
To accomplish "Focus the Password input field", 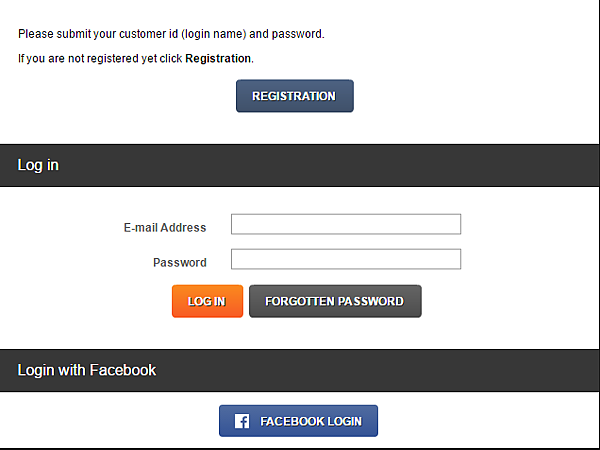I will 345,259.
